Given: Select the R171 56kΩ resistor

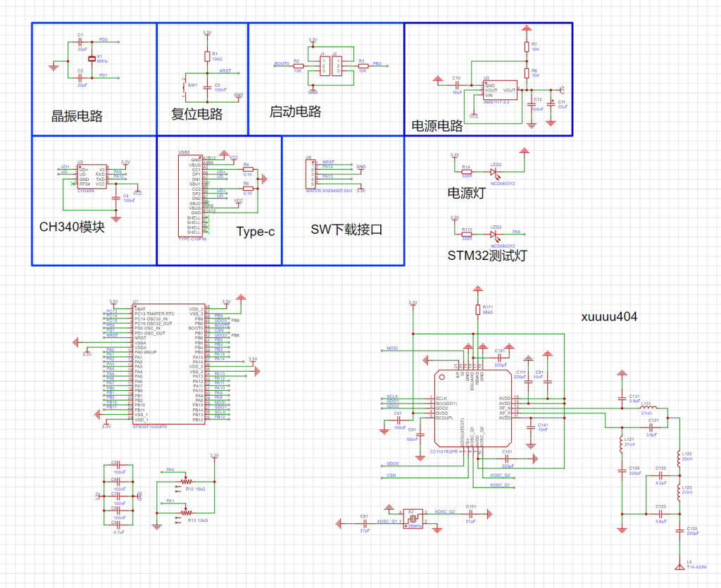Looking at the screenshot, I should pos(477,311).
